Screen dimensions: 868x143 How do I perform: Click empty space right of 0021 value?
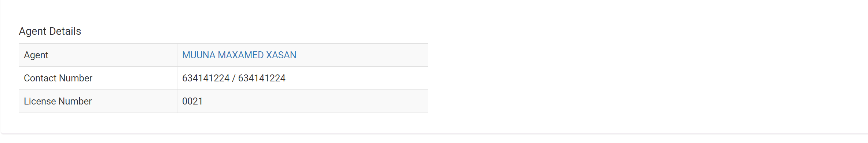click(315, 101)
